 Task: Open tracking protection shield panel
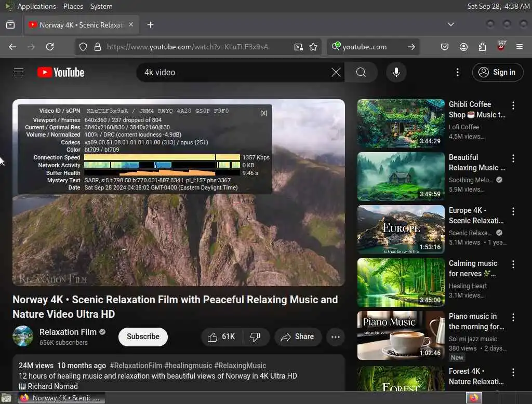(x=83, y=47)
